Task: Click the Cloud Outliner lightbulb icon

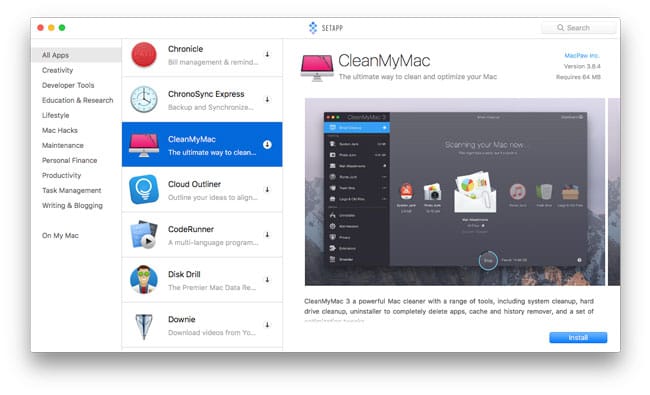Action: click(x=144, y=189)
